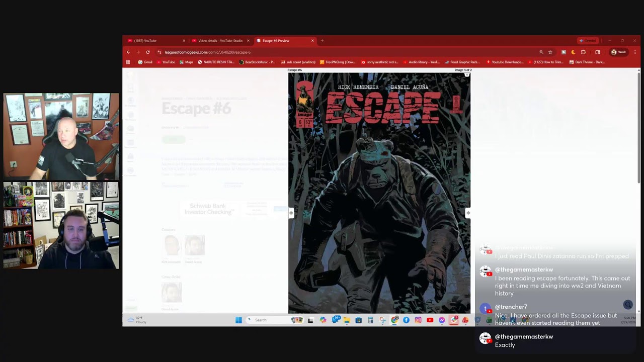Image resolution: width=644 pixels, height=362 pixels.
Task: Open the BearStockMusic bookmark
Action: pos(257,62)
